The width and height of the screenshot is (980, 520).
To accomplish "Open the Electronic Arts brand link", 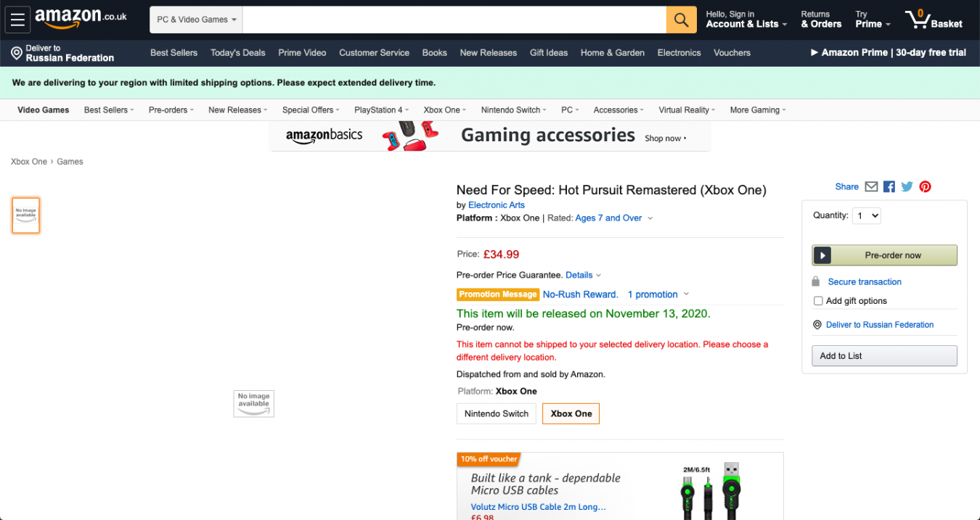I will pos(497,205).
